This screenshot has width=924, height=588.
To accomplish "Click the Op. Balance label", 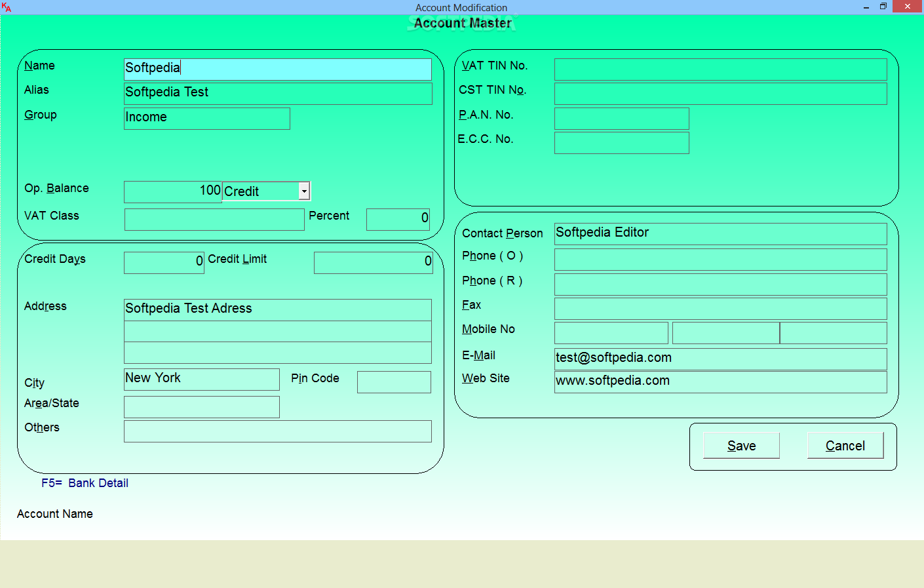I will coord(56,188).
